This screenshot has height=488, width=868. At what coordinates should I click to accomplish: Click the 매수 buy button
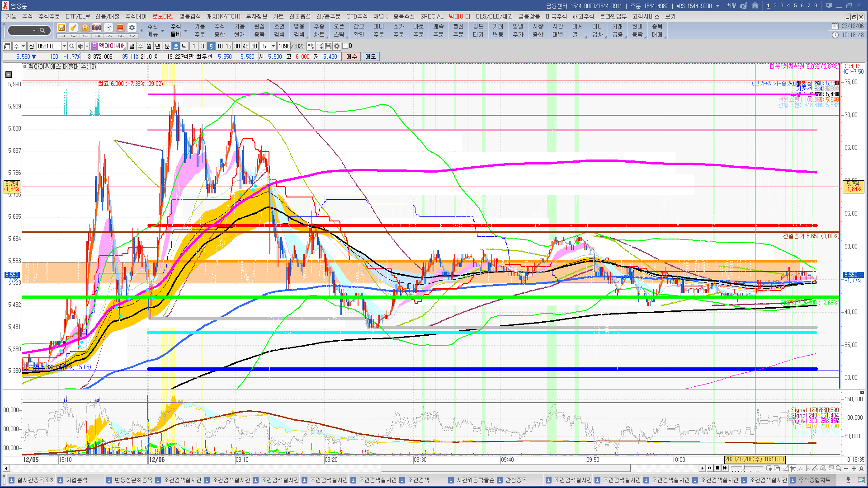352,56
